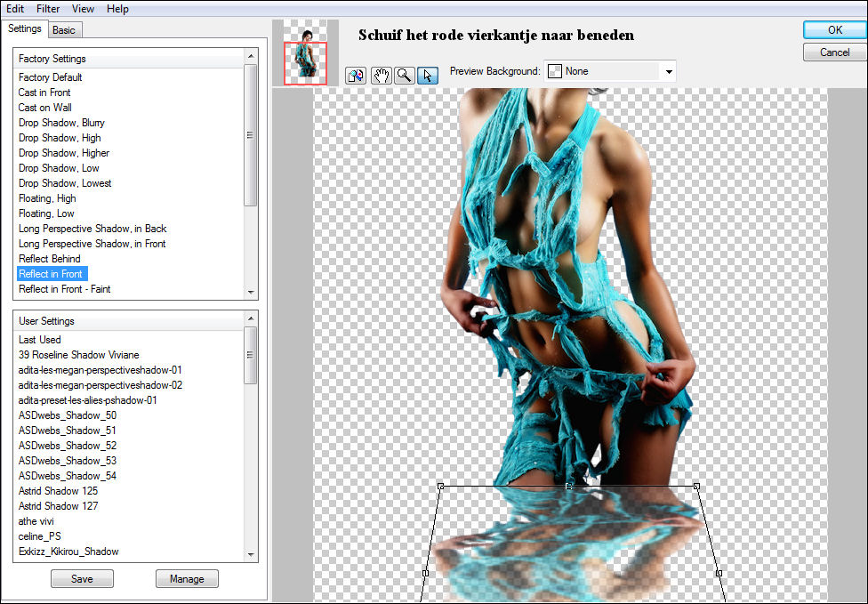Select the Hand pan tool

coord(381,76)
